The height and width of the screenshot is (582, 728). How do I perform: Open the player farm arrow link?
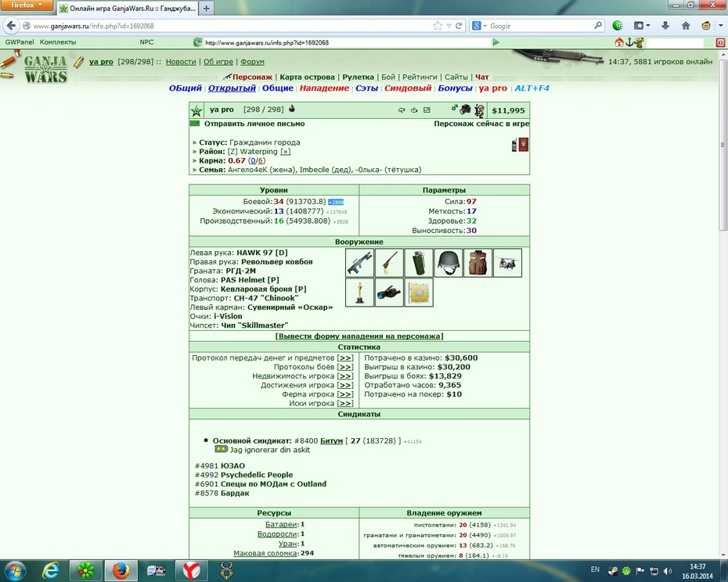tap(345, 394)
